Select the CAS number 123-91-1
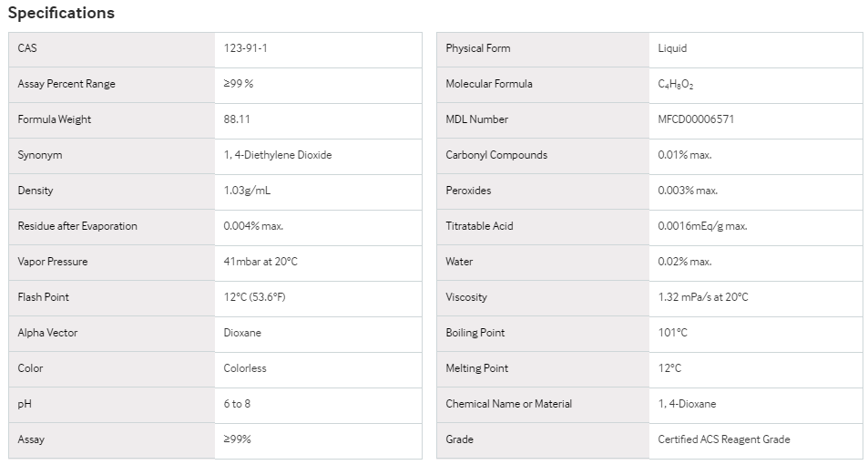 [245, 48]
